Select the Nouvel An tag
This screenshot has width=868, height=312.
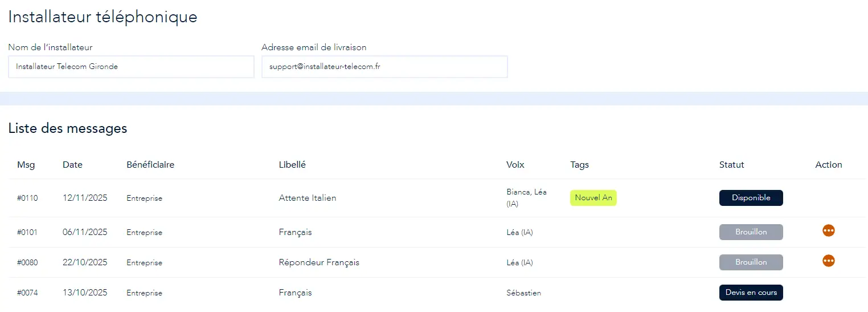[x=593, y=198]
